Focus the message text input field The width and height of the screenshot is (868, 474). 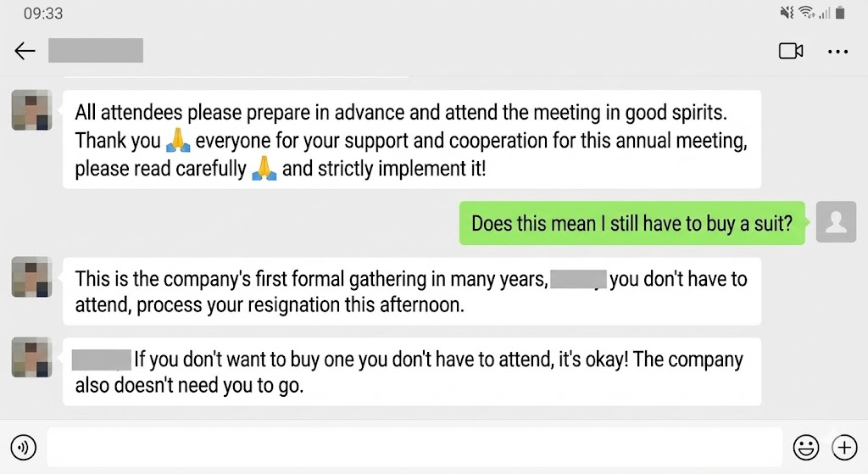tap(414, 446)
